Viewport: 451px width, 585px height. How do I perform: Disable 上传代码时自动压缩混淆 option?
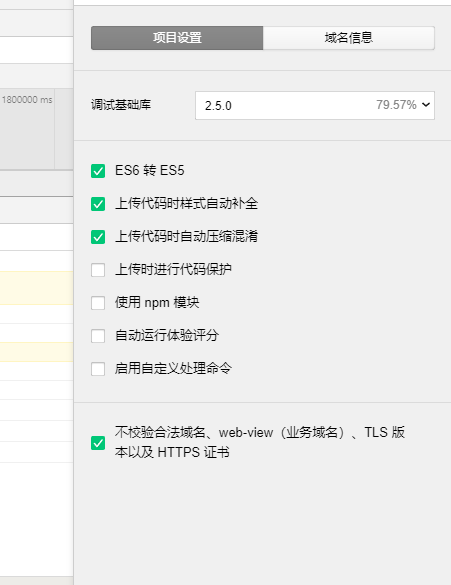[98, 237]
